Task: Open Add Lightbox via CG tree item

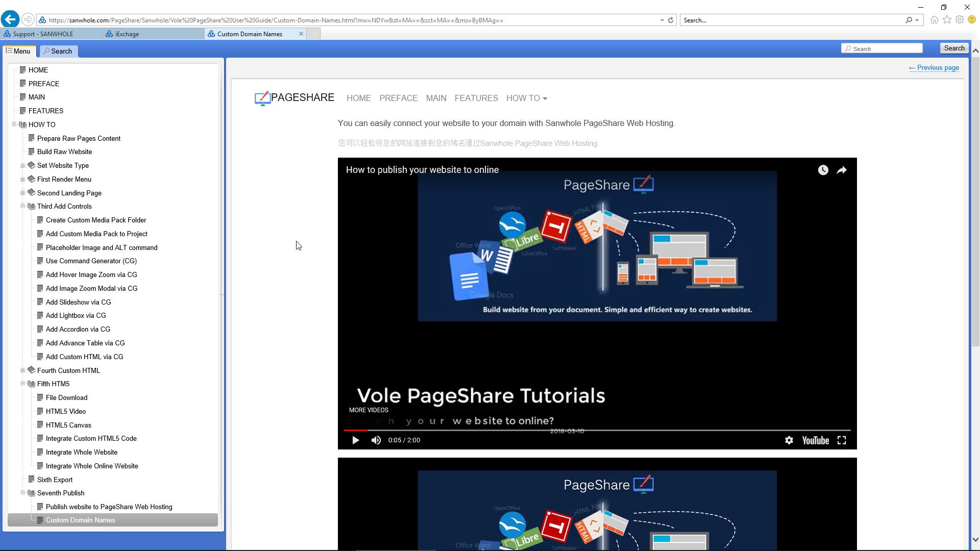Action: coord(76,315)
